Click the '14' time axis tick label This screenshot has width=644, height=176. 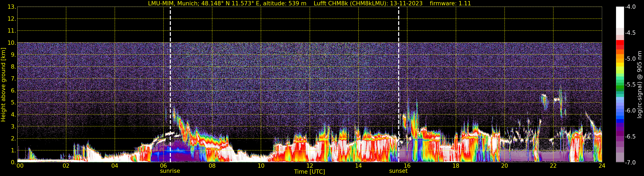[358, 166]
